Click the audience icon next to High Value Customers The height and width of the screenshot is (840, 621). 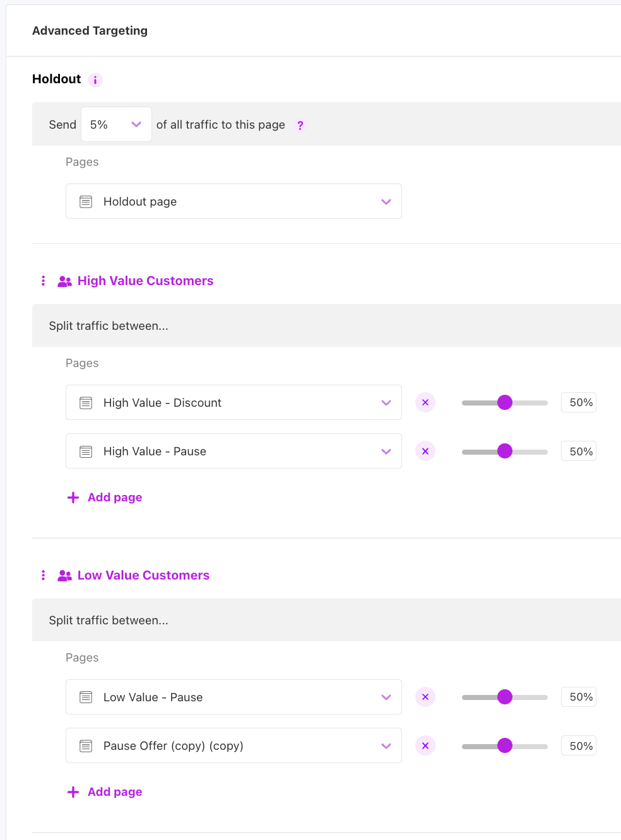64,281
